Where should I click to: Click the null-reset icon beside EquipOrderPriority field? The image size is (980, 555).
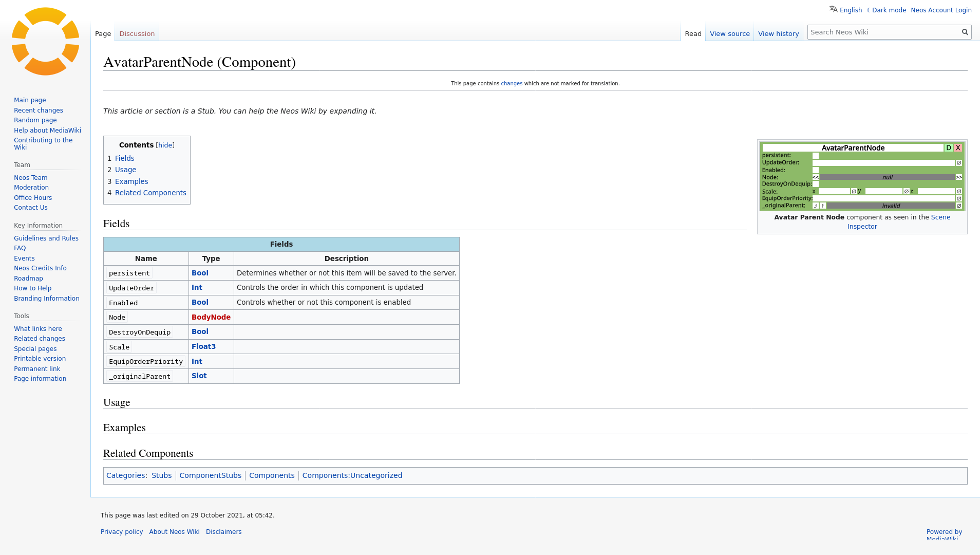(x=958, y=198)
